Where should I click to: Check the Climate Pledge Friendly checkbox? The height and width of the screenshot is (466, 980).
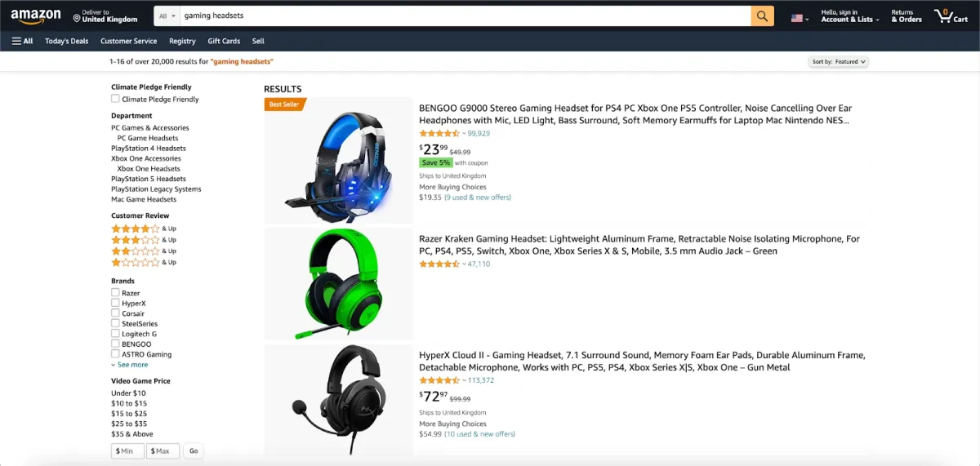pyautogui.click(x=116, y=99)
